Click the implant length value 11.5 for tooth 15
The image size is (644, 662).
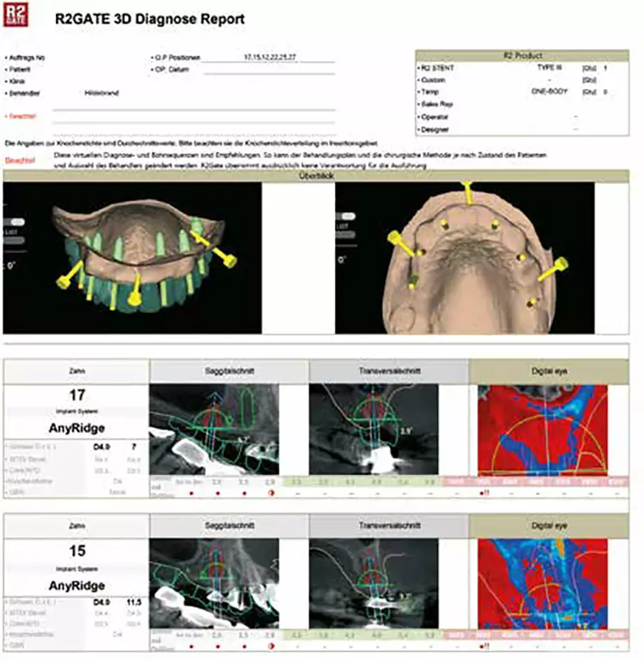134,602
